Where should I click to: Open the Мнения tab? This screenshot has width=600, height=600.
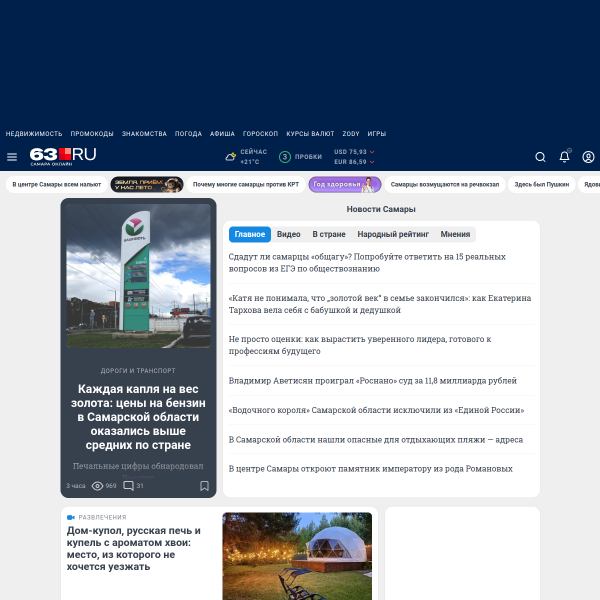click(455, 234)
